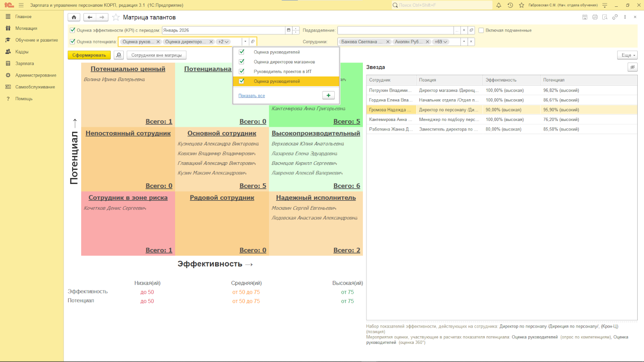644x362 pixels.
Task: Uncheck Оценка директоров магазинов in the list
Action: point(242,62)
